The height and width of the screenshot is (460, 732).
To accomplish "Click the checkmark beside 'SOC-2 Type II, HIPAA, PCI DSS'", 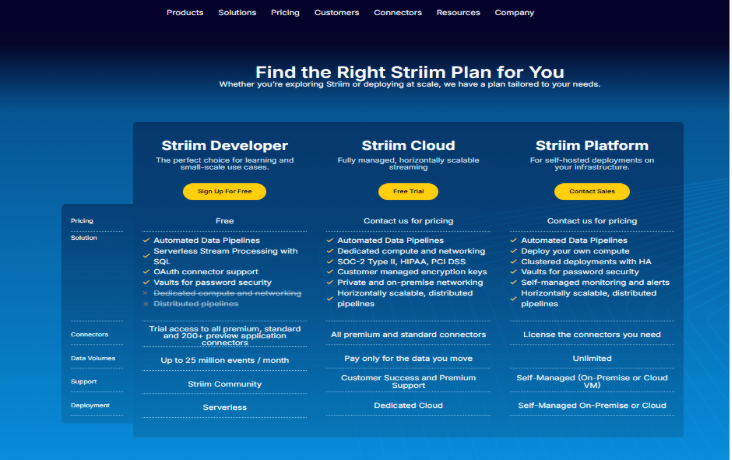I will pos(330,262).
